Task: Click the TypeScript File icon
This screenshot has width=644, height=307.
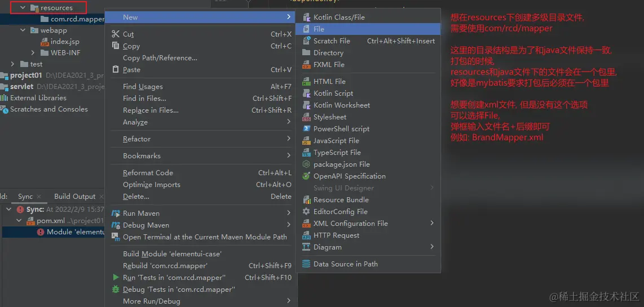Action: tap(306, 152)
